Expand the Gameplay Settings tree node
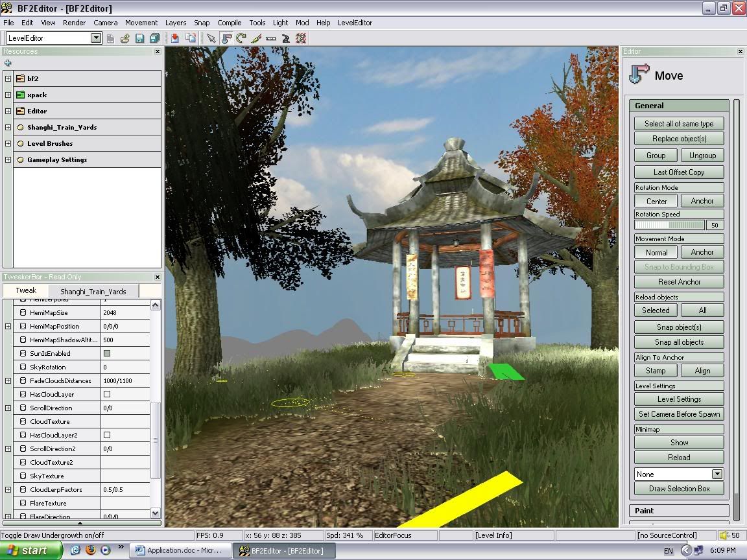The height and width of the screenshot is (560, 747). (x=8, y=159)
